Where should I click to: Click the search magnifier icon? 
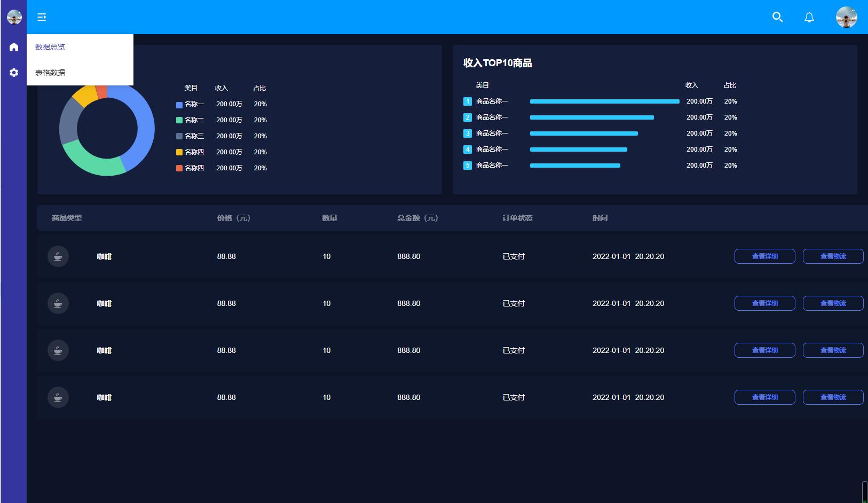pos(777,17)
